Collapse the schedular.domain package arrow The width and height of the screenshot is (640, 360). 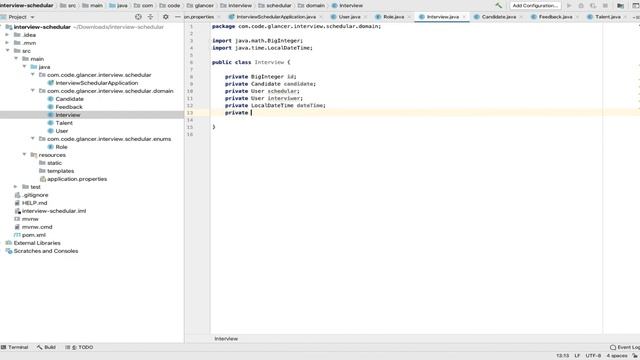pos(33,91)
